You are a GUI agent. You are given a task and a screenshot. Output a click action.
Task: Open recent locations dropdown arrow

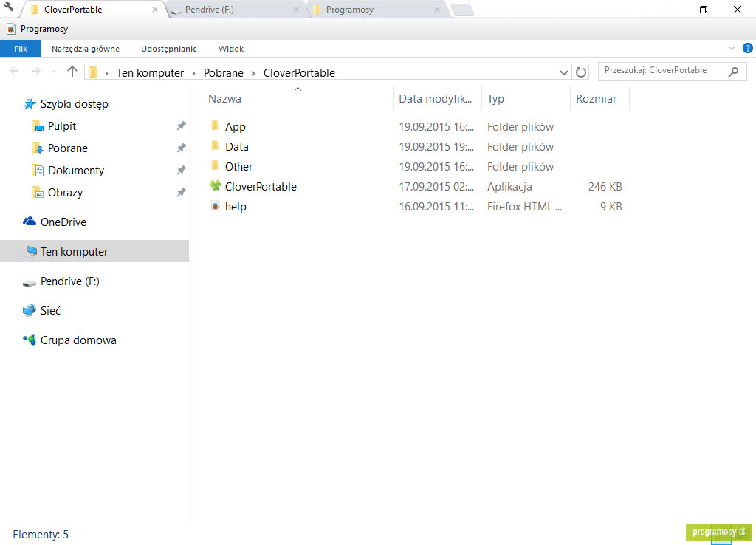(53, 72)
